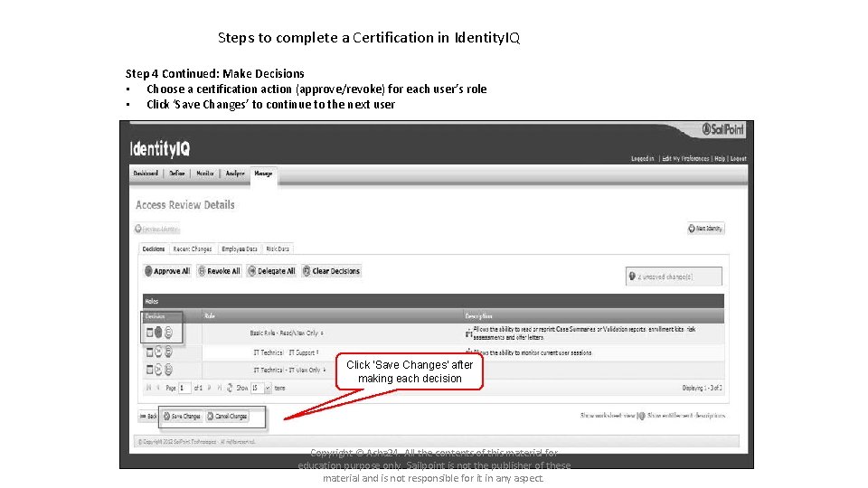Viewport: 868px width, 488px height.
Task: Open the details icon for Basic Role row
Action: coord(149,333)
